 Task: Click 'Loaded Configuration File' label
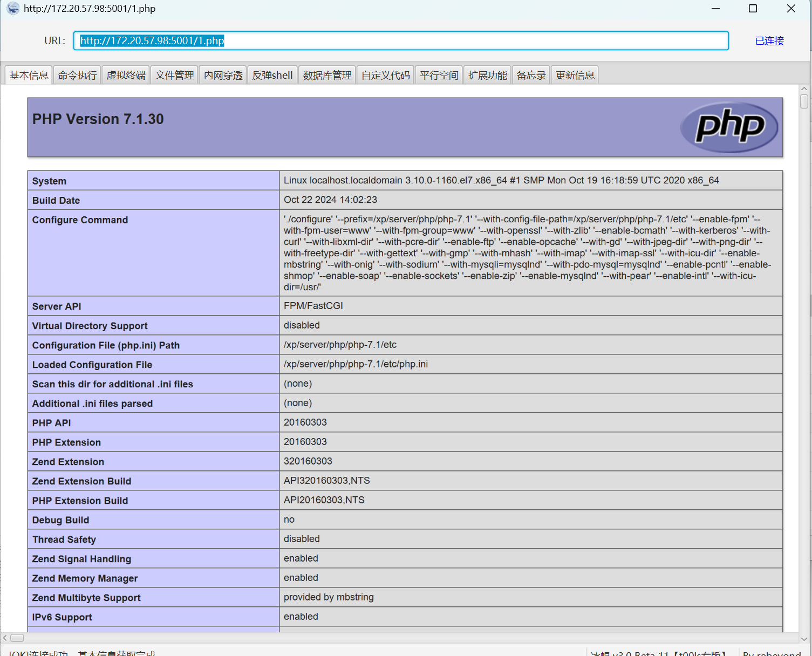point(92,365)
